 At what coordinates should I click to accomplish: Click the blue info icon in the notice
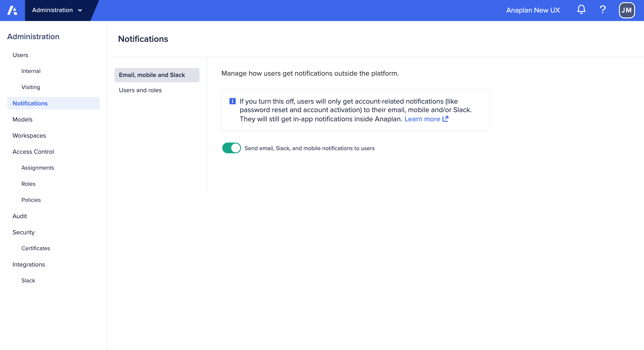point(232,101)
